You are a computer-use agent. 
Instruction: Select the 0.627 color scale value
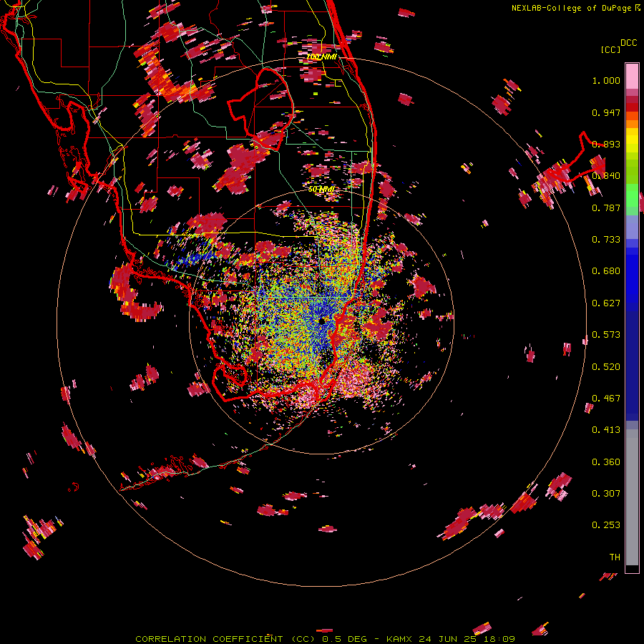click(606, 303)
